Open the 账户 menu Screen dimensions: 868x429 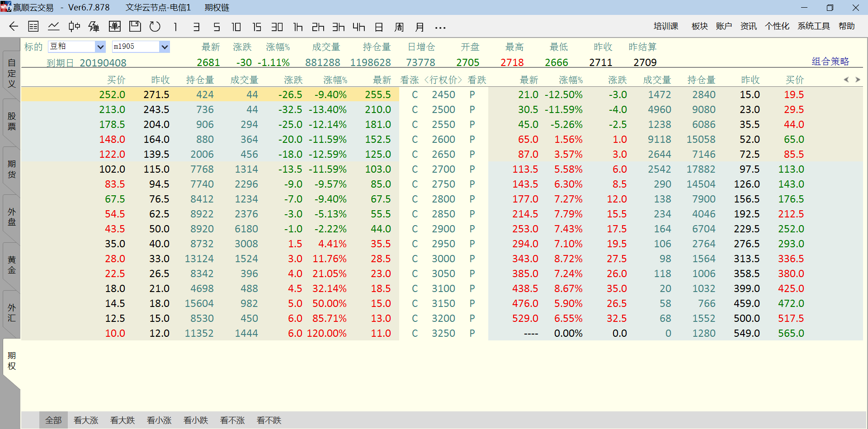pos(724,26)
